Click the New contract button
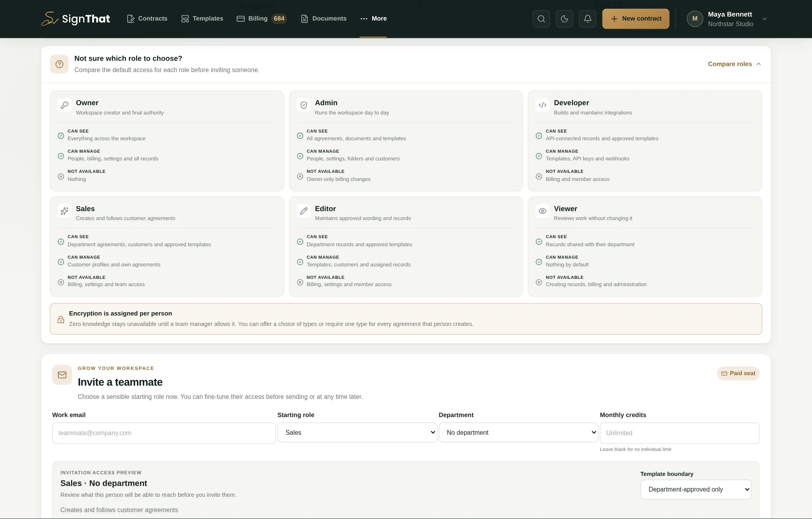The image size is (812, 519). click(x=636, y=19)
